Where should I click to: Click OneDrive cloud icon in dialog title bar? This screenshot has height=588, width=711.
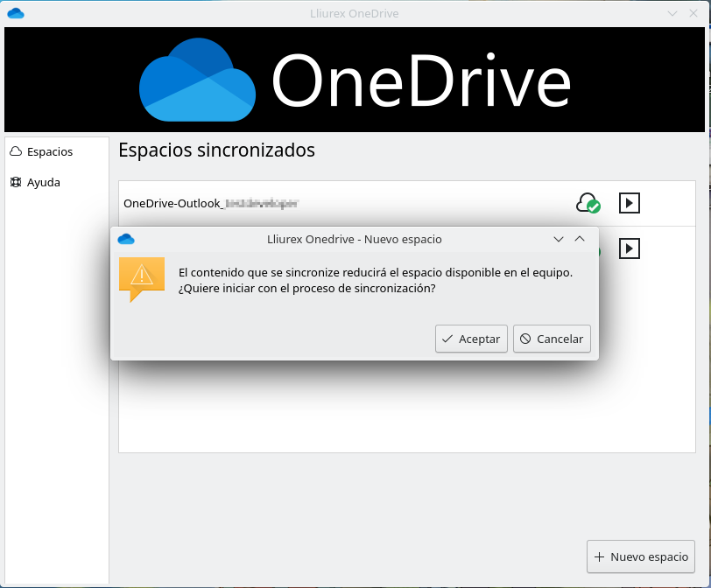(125, 239)
